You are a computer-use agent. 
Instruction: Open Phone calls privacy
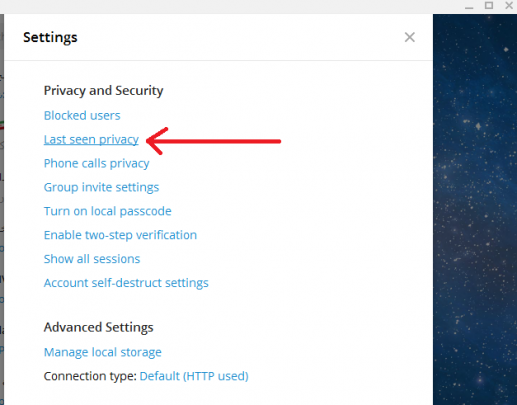point(97,163)
